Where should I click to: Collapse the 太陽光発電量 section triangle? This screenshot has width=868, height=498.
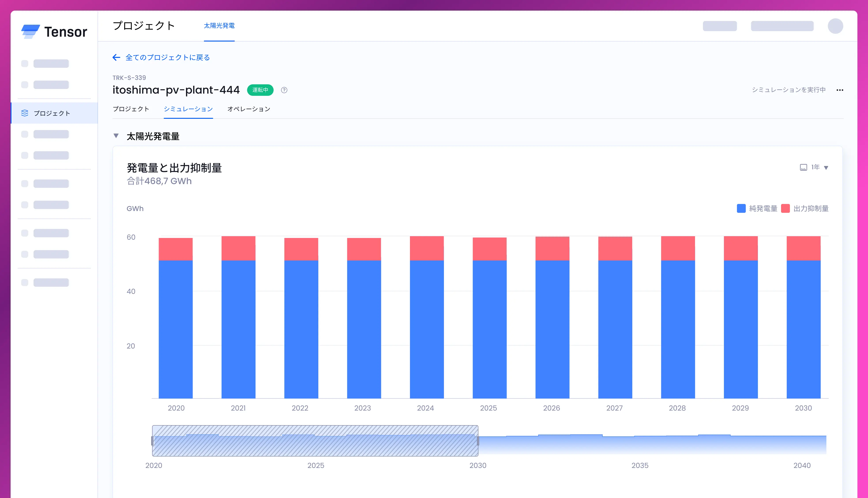click(116, 136)
